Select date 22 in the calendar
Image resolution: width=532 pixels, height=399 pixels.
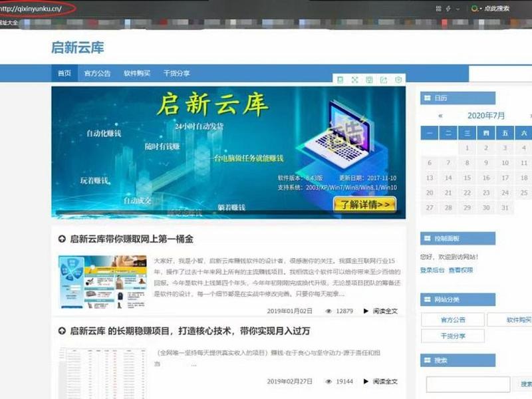click(467, 193)
